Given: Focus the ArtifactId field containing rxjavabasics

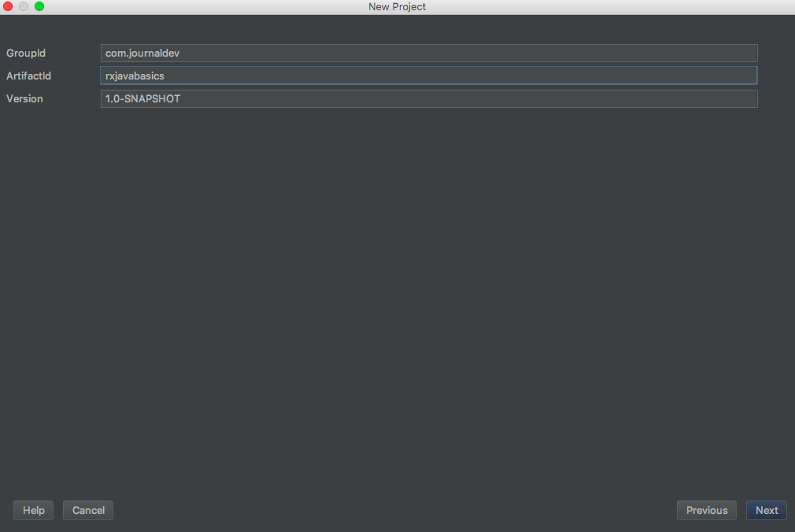Looking at the screenshot, I should point(429,76).
